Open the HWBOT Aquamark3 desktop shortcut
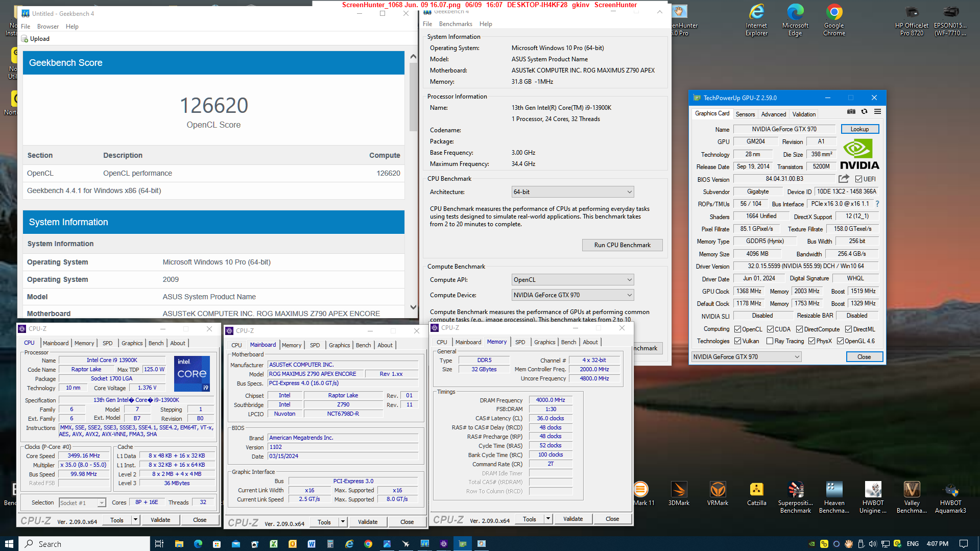 [950, 497]
